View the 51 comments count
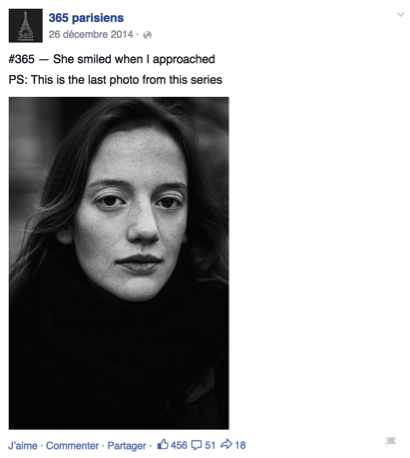Image resolution: width=410 pixels, height=458 pixels. 210,445
